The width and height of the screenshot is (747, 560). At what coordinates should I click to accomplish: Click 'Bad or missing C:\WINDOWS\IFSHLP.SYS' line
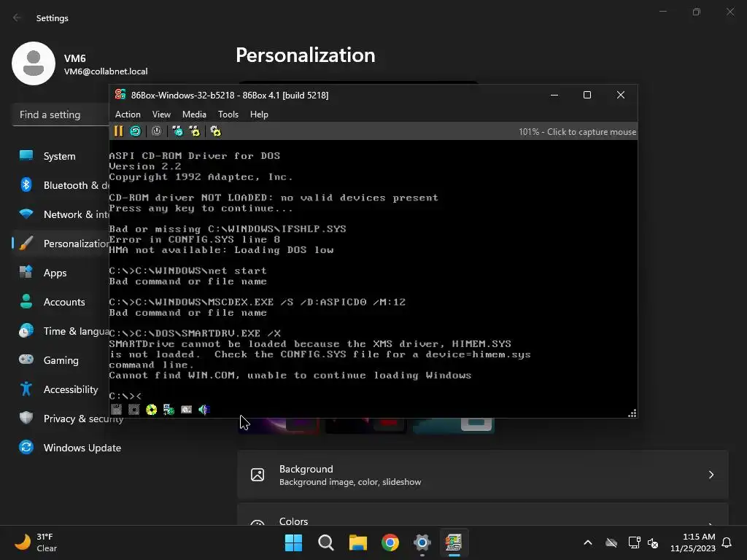coord(228,228)
